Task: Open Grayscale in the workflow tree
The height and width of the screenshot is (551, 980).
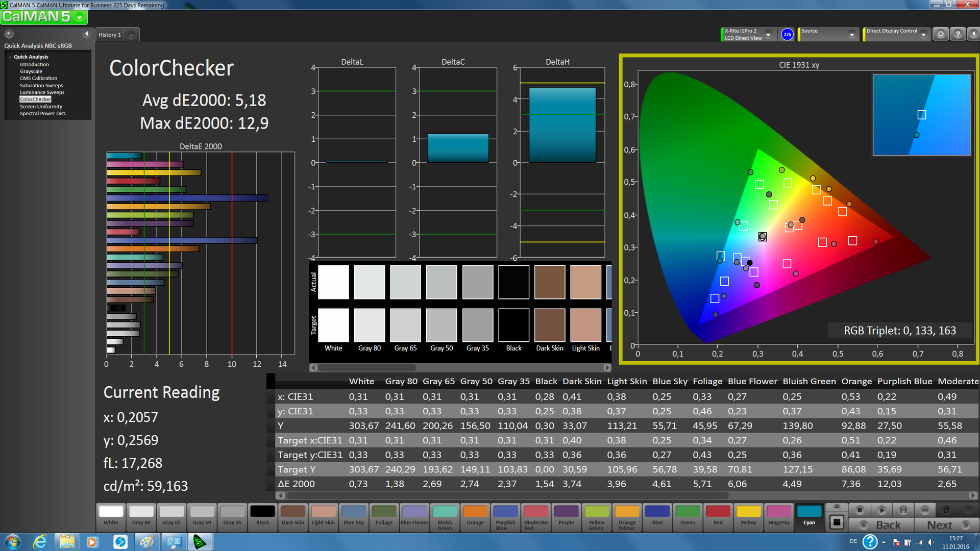Action: pos(31,71)
